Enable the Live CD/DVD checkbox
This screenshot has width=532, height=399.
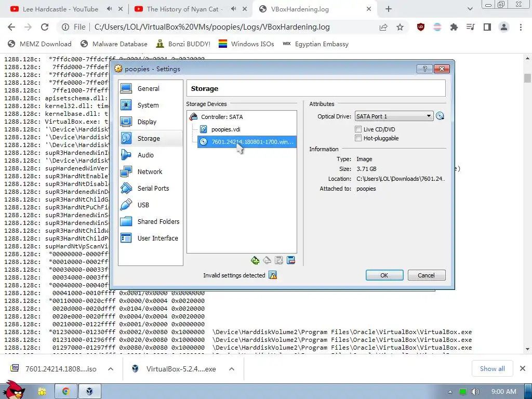coord(358,129)
